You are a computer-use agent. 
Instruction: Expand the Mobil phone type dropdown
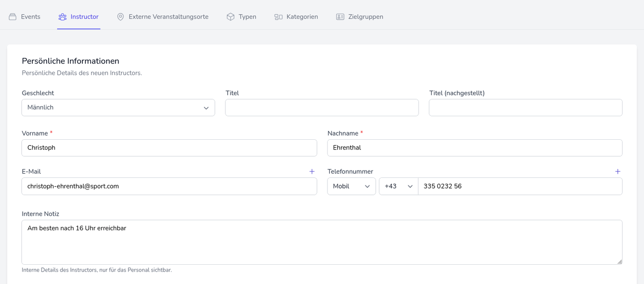pos(351,186)
